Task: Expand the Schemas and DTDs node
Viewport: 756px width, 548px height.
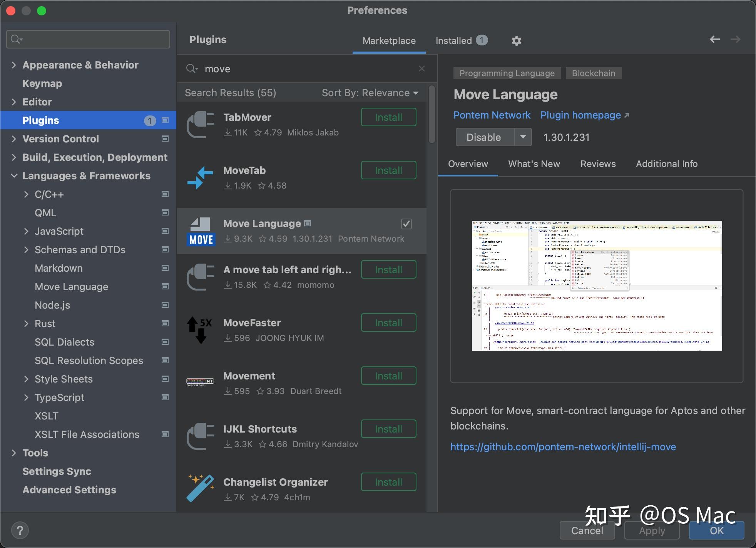Action: click(x=26, y=249)
